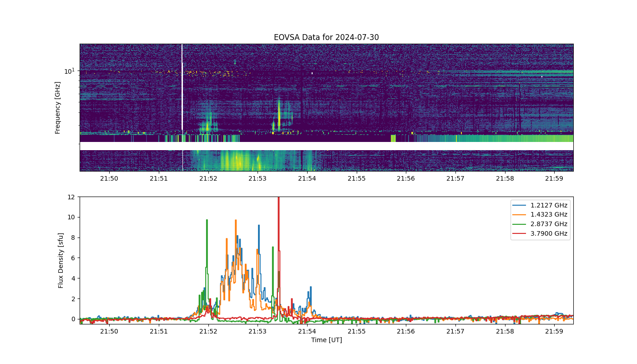Screen dimensions: 637x364
Task: Click the red legend line for 3.7900 GHz
Action: 519,233
